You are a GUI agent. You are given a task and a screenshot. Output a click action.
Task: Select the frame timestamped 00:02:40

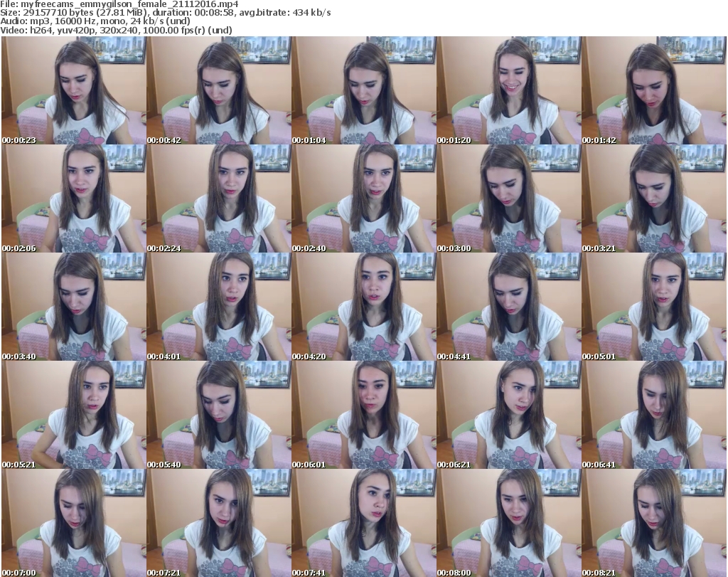click(363, 198)
